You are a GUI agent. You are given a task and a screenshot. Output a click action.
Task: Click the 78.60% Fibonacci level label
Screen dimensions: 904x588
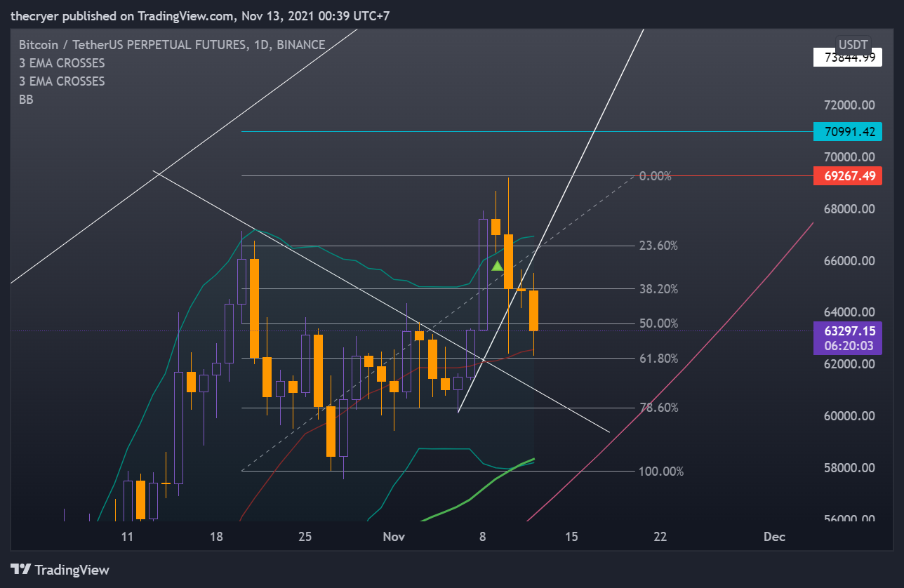658,408
